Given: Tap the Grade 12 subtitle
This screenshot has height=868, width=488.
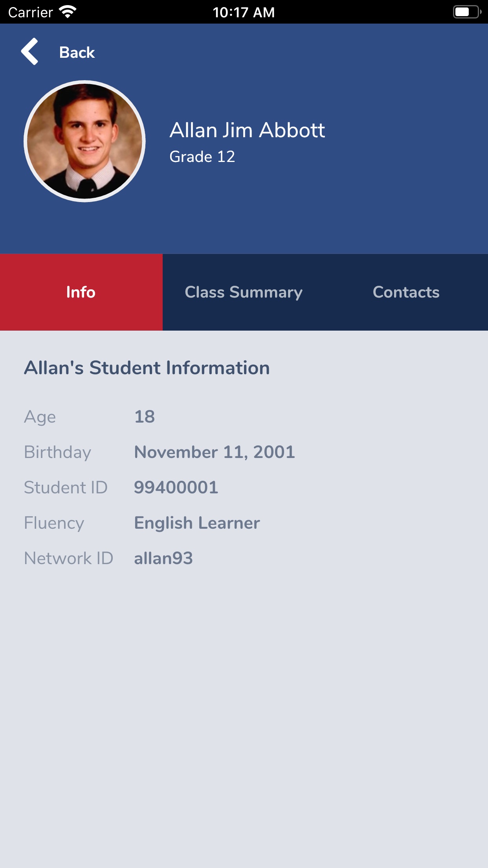Looking at the screenshot, I should pos(202,156).
